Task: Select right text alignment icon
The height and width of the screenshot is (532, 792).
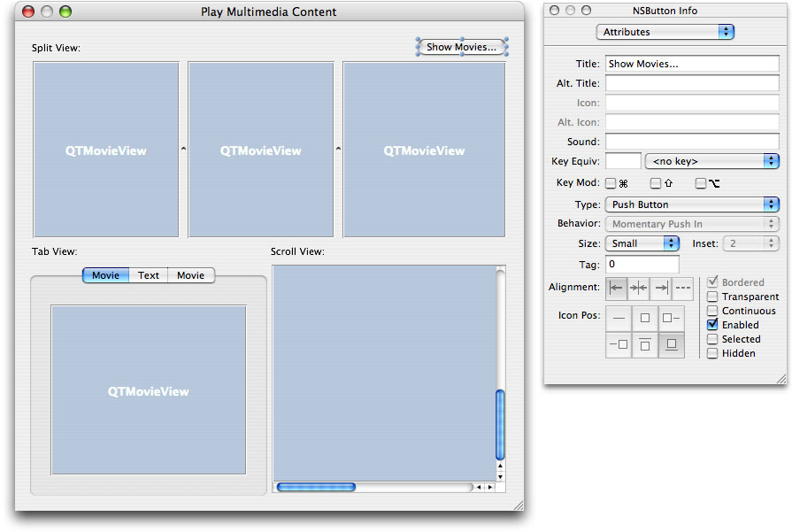Action: 660,288
